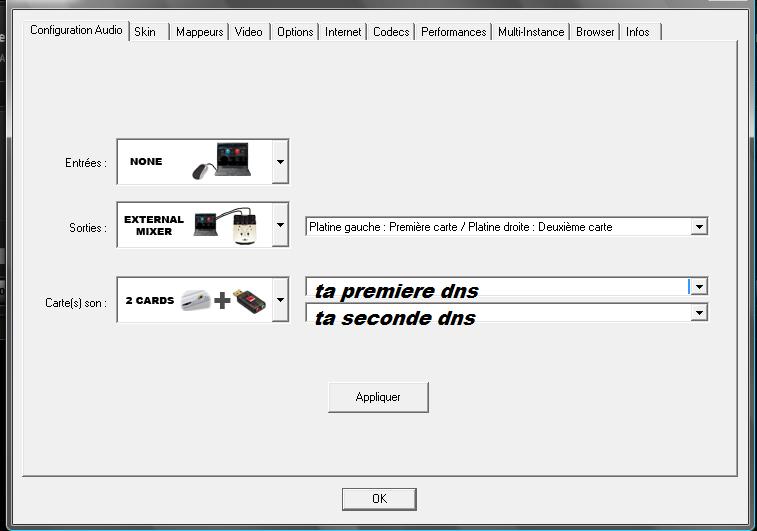Click the USB sound card icon
757x531 pixels.
click(x=252, y=300)
